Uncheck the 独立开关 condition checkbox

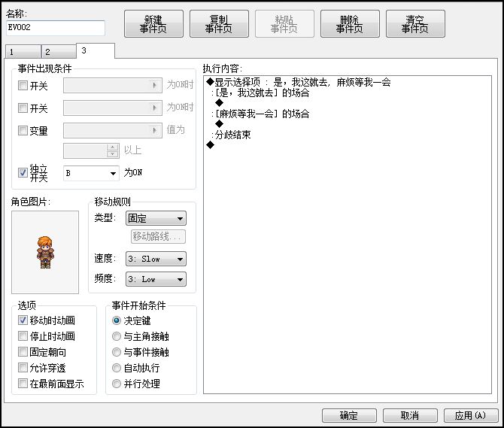click(23, 172)
